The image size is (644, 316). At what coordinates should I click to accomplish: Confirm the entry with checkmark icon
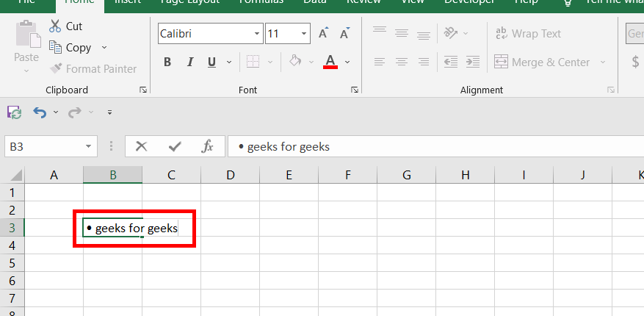click(x=175, y=146)
